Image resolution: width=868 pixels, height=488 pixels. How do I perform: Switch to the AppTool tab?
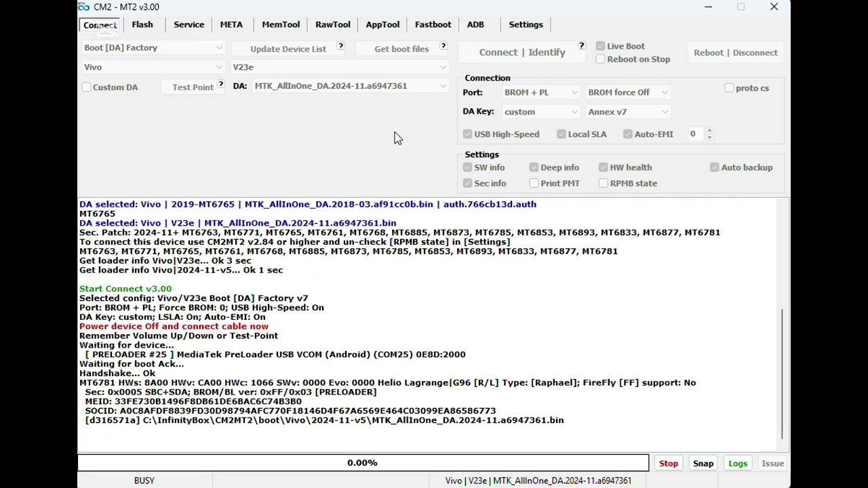coord(382,24)
